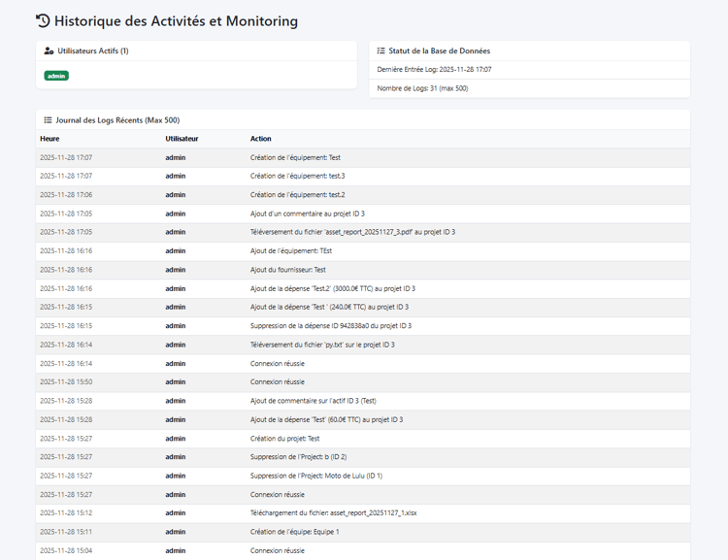The image size is (728, 560).
Task: Click the expense deletion ID 942838a0 log entry
Action: coord(331,326)
